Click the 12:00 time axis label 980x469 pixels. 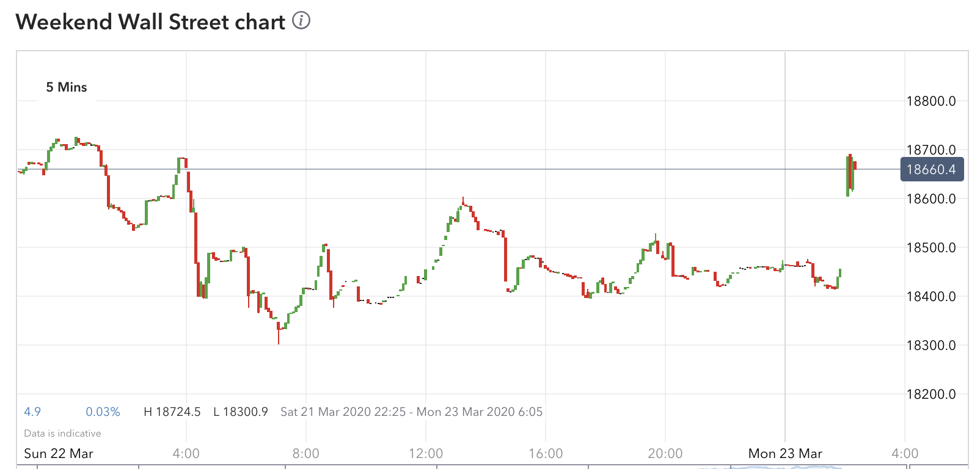tap(426, 453)
